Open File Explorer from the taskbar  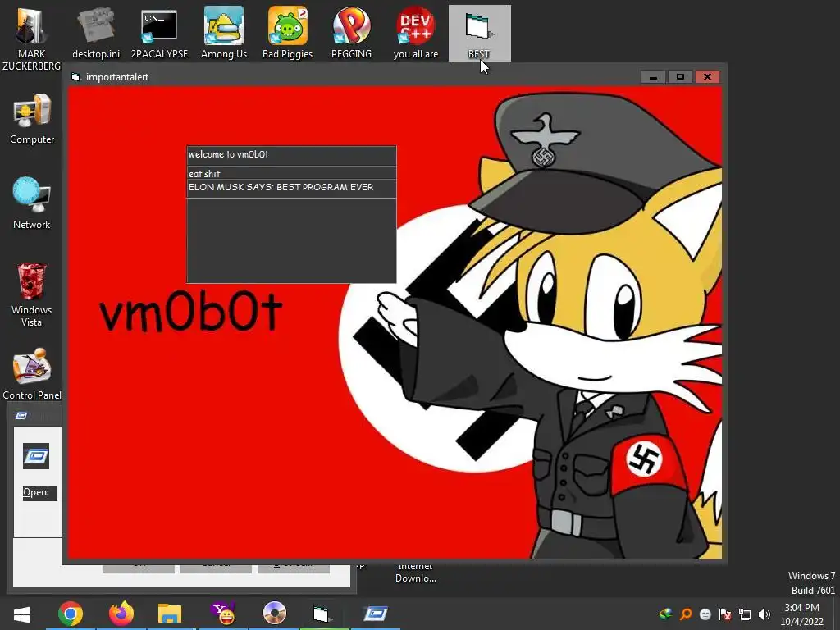[x=170, y=614]
